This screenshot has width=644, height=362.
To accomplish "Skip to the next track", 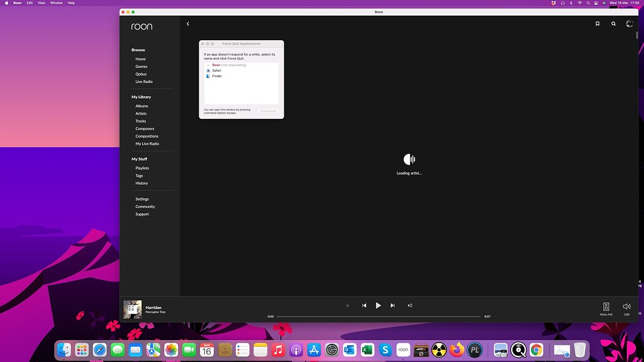I will tap(392, 305).
